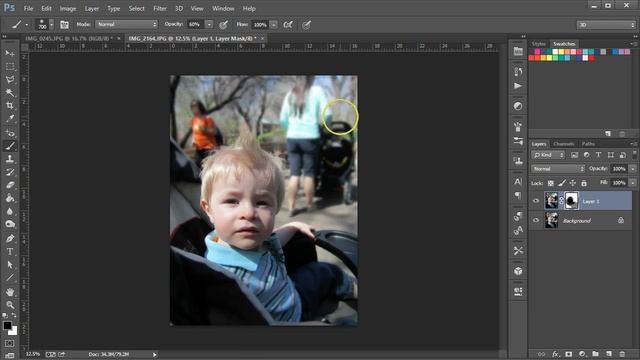640x360 pixels.
Task: Open the File menu
Action: [28, 8]
